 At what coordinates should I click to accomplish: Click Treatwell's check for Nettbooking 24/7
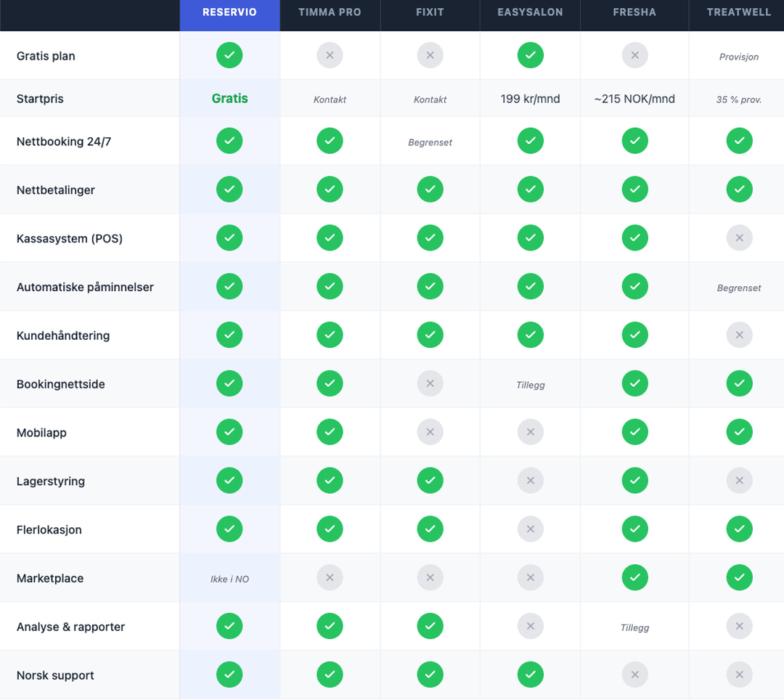click(740, 140)
